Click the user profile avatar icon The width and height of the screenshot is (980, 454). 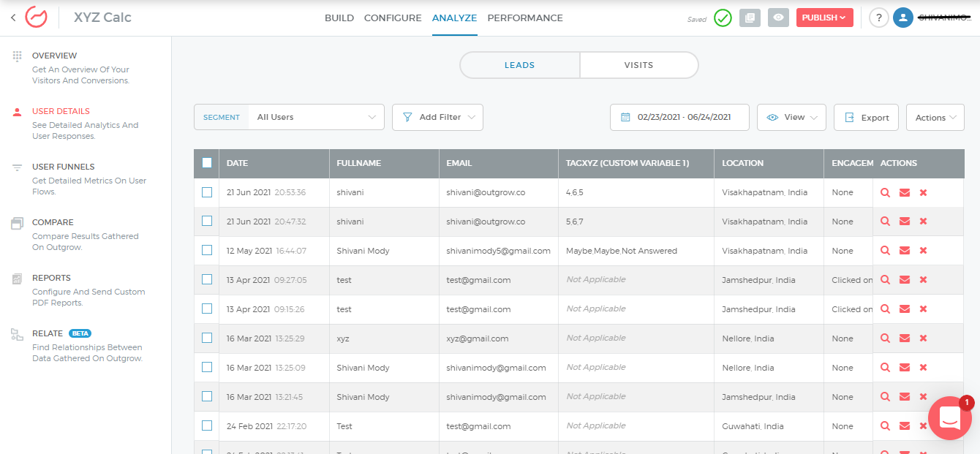[x=903, y=18]
